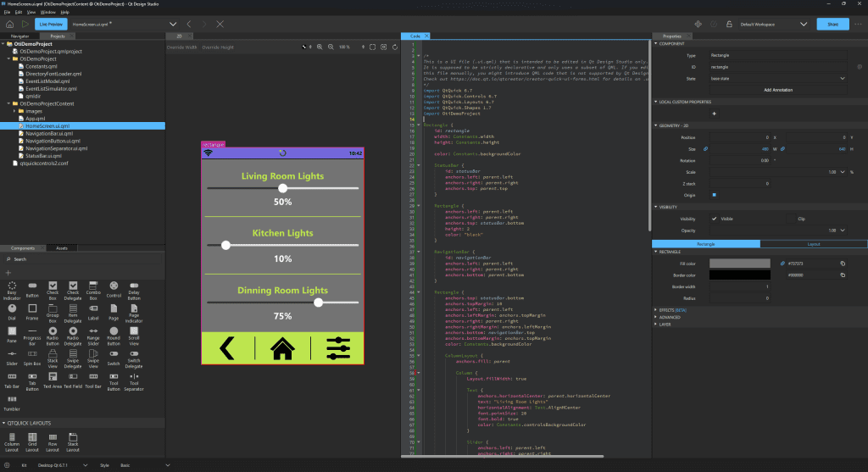Open the Opacity value dropdown
This screenshot has height=472, width=868.
(843, 230)
